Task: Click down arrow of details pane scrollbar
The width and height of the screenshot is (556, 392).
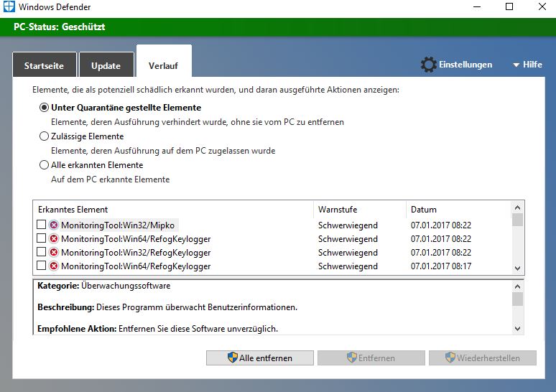Action: coord(517,329)
